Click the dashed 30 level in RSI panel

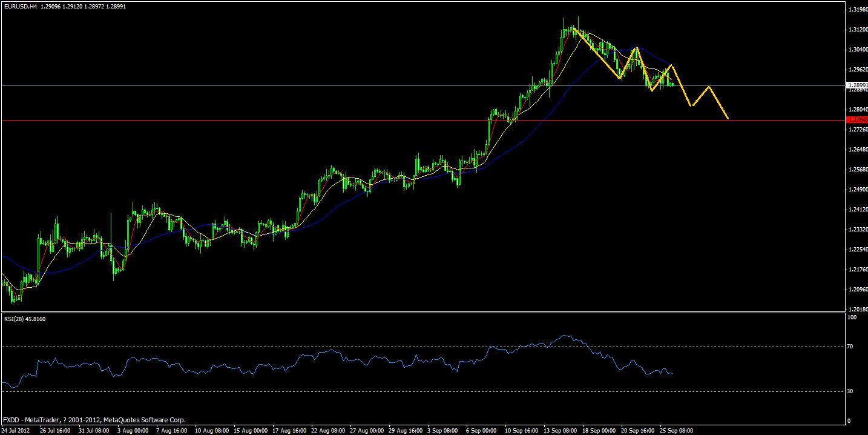pos(363,393)
